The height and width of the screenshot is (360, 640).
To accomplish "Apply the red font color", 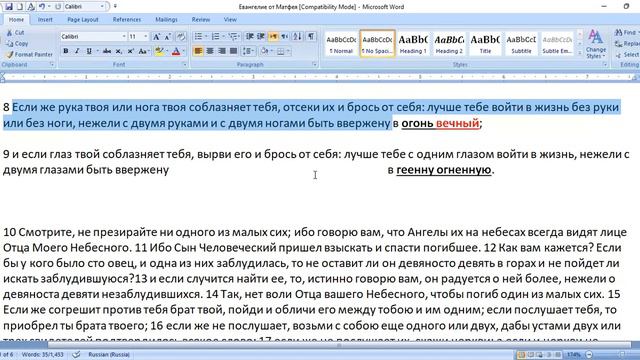I will coord(176,51).
